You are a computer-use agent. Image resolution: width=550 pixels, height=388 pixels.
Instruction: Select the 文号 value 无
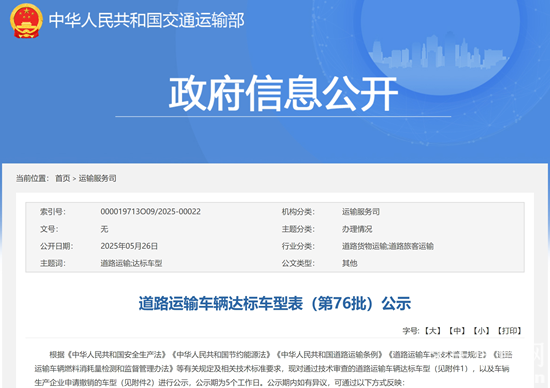click(x=104, y=229)
